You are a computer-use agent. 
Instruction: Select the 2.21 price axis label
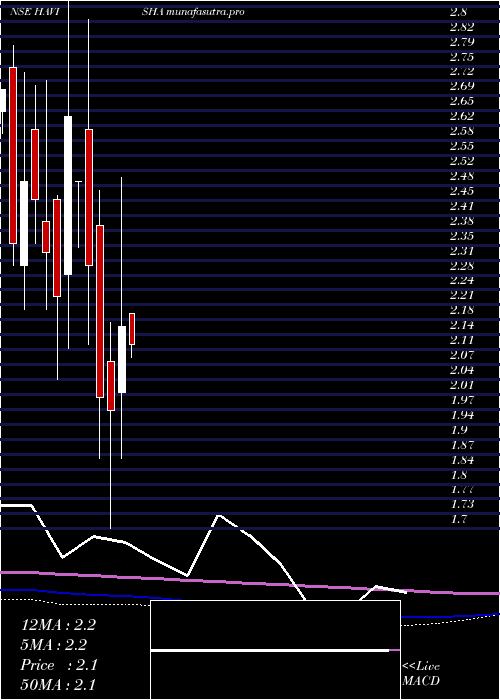point(462,296)
